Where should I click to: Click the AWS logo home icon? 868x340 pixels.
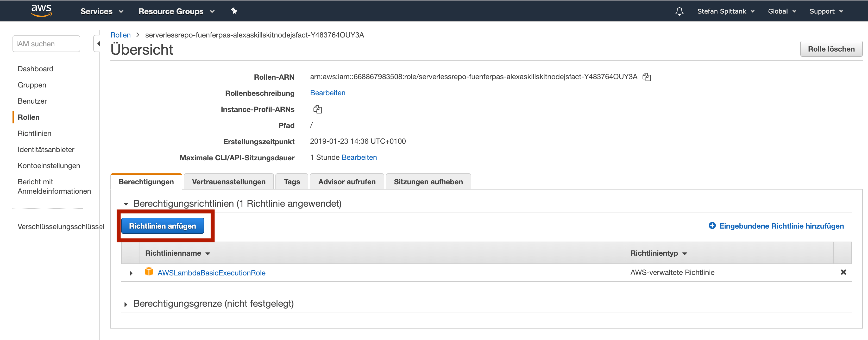point(41,11)
